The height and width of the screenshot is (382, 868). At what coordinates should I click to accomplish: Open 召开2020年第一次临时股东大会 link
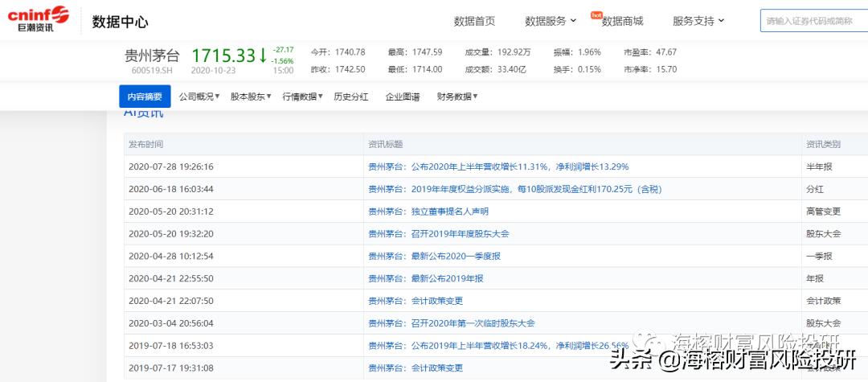click(x=451, y=323)
